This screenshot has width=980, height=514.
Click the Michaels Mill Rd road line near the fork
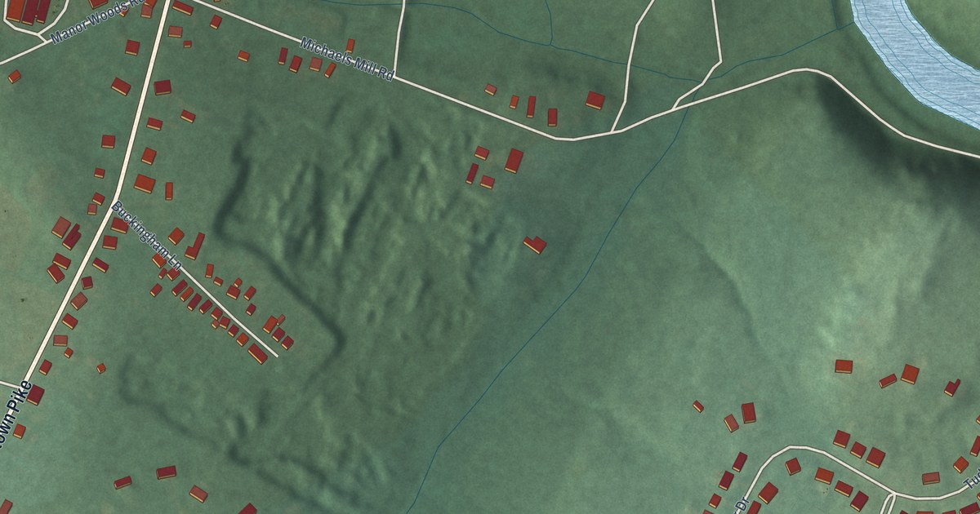click(572, 138)
